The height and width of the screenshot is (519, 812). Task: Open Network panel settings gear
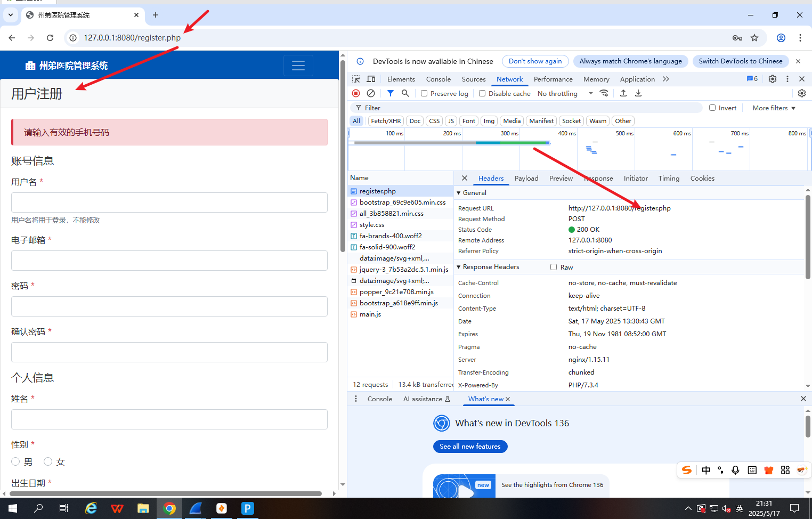[x=802, y=93]
